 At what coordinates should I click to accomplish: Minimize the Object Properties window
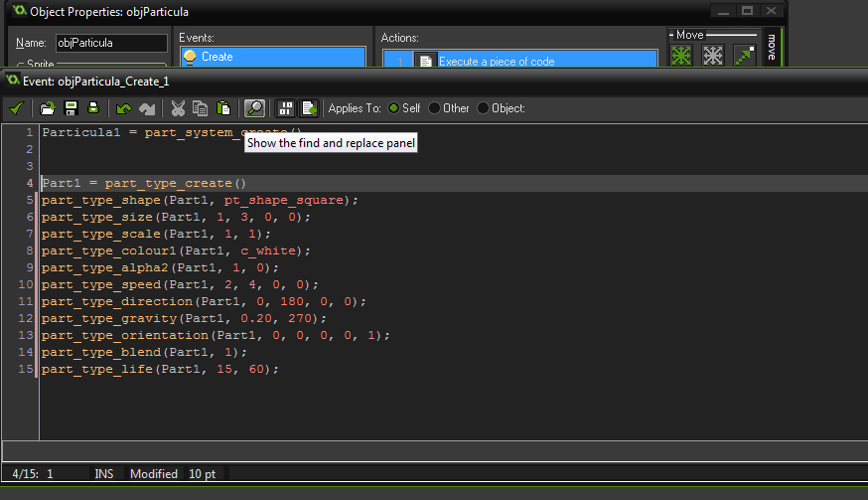point(723,11)
